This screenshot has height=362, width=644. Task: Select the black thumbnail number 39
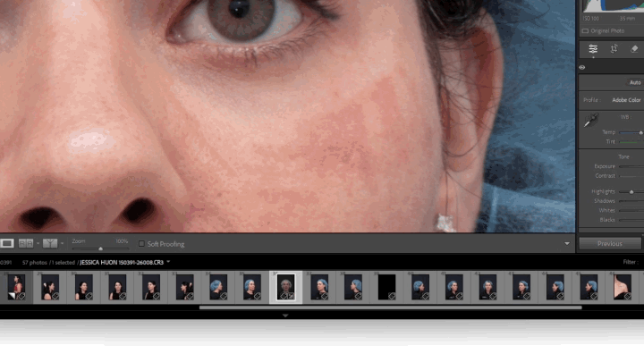tap(387, 287)
